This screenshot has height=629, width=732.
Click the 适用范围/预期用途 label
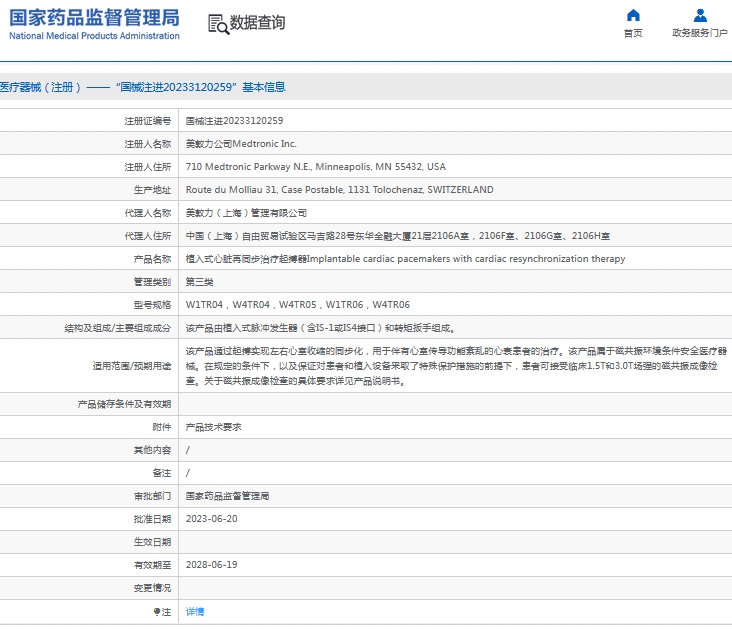[x=132, y=366]
